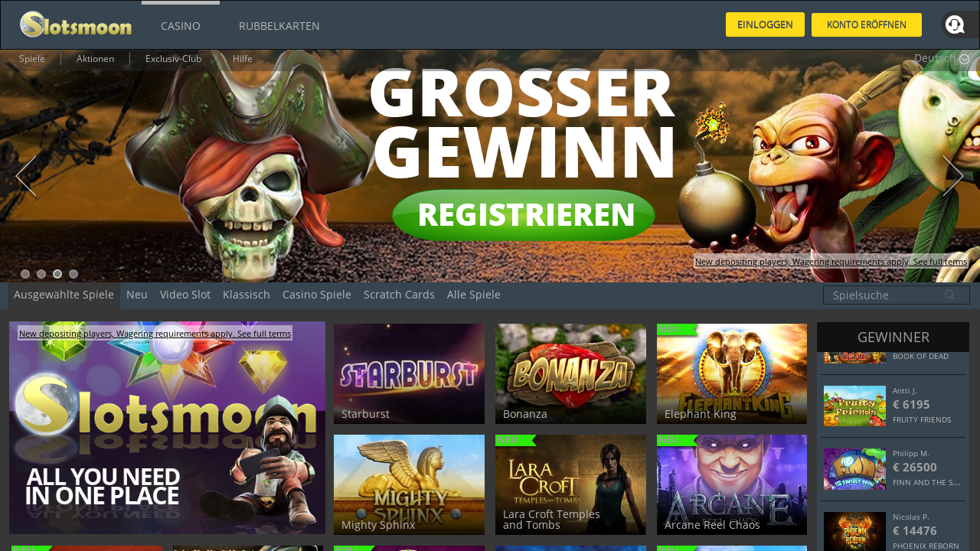
Task: Open Fruity Friends winner entry
Action: coord(893,405)
